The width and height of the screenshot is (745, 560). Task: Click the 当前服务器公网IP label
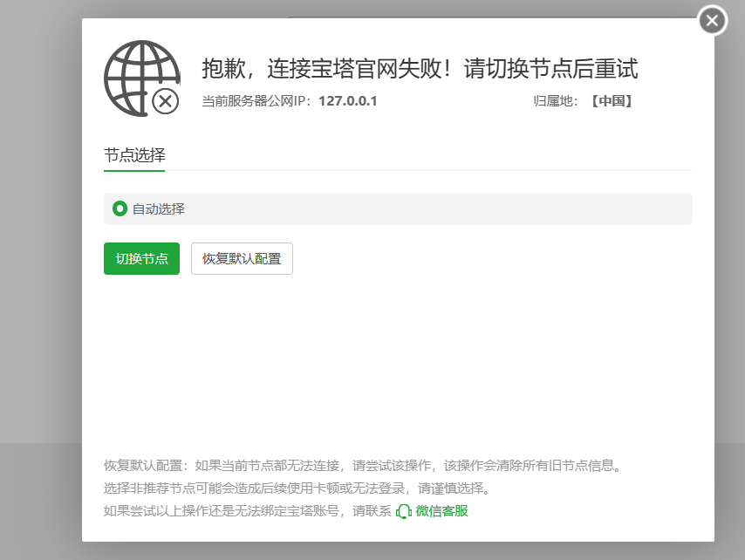point(256,101)
